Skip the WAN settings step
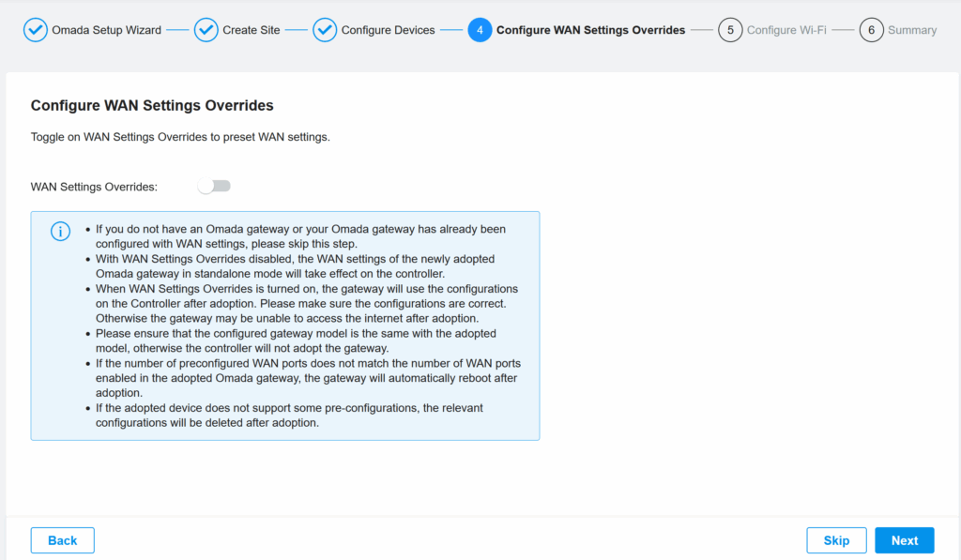 [x=836, y=540]
